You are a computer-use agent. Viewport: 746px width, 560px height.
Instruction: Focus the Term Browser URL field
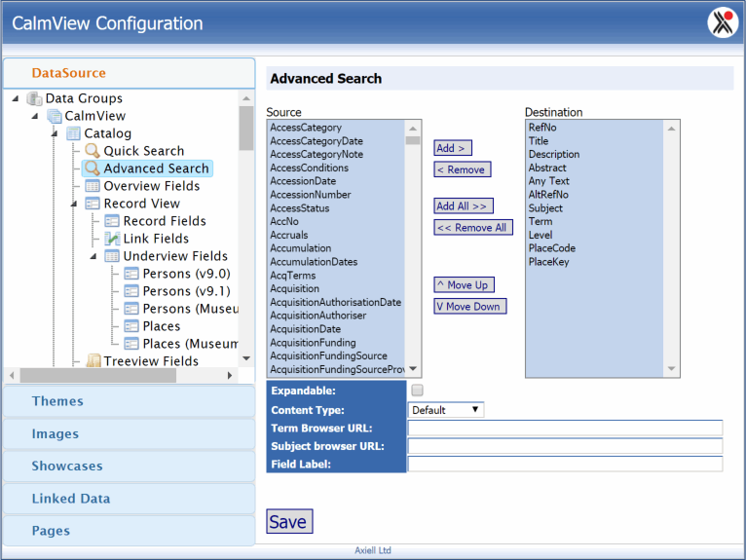tap(565, 428)
